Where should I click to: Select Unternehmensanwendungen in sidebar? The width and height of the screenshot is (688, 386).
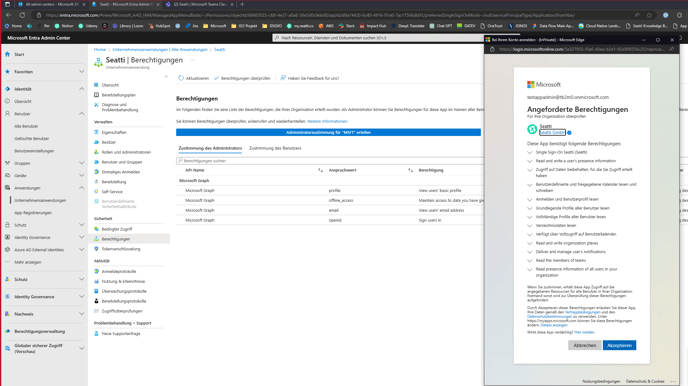point(40,200)
